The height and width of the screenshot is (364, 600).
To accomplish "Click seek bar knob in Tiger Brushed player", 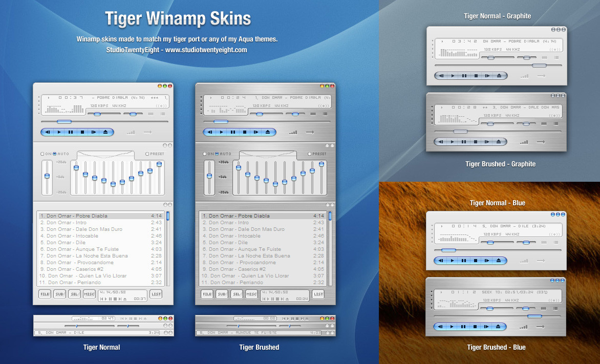I will (221, 122).
